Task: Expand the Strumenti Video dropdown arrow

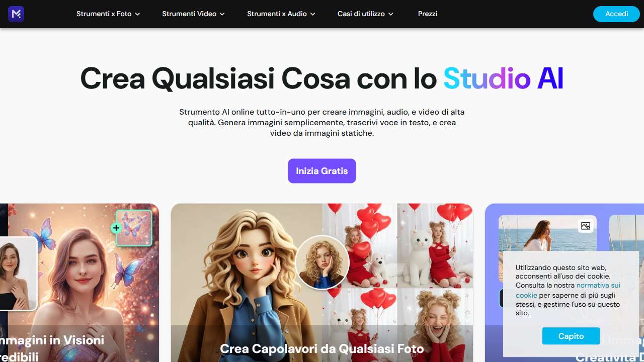Action: pyautogui.click(x=222, y=14)
